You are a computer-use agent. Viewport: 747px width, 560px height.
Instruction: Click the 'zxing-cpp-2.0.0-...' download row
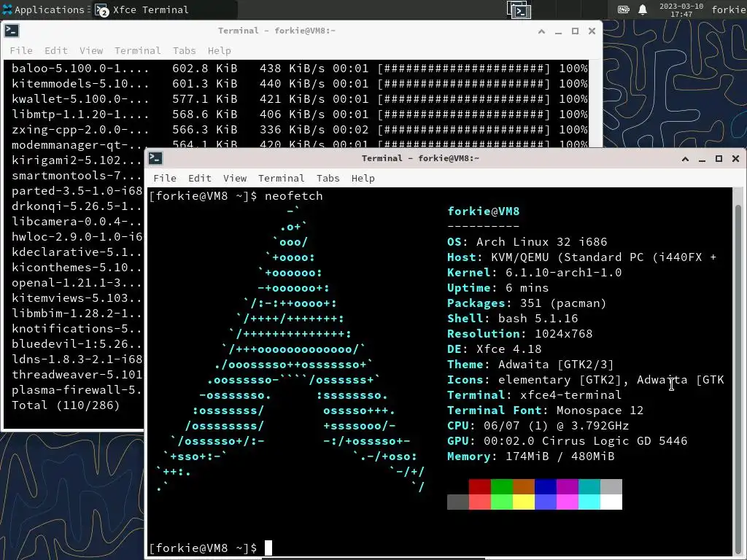coord(300,130)
